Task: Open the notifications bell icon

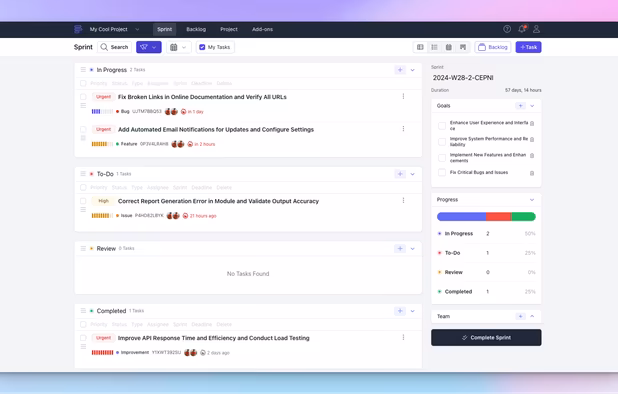Action: tap(522, 29)
